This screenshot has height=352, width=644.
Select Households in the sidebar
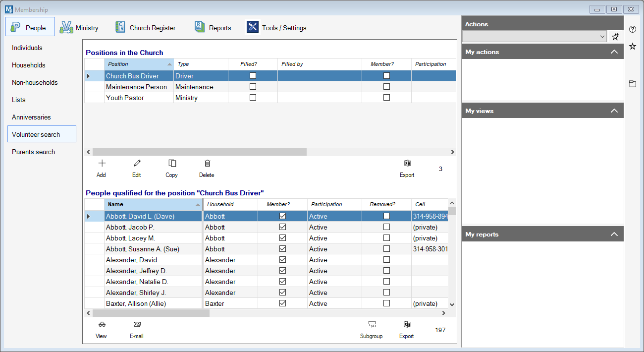(29, 65)
